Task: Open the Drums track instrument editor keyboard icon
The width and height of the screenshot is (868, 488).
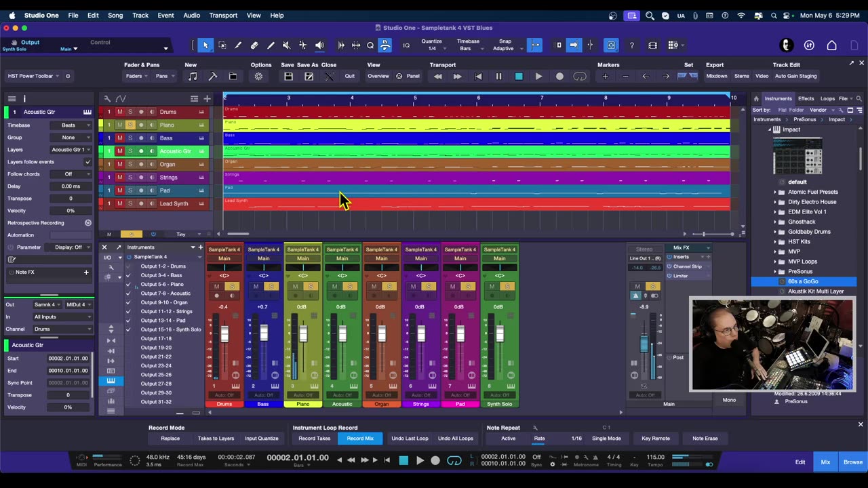Action: tap(201, 112)
